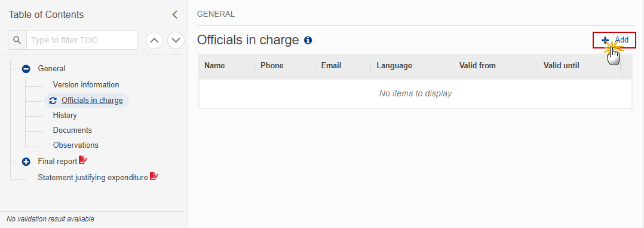Focus the Type to filter TOC field
The image size is (644, 228).
pos(82,40)
